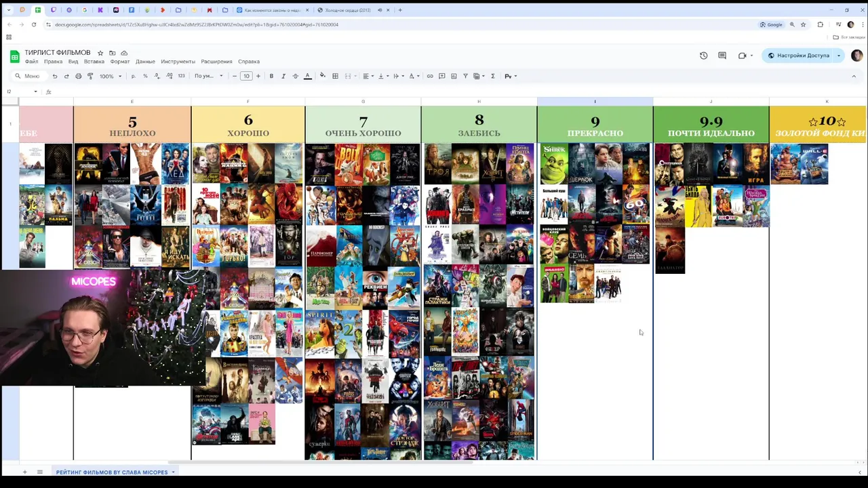
Task: Open the Расширения menu
Action: coord(216,62)
